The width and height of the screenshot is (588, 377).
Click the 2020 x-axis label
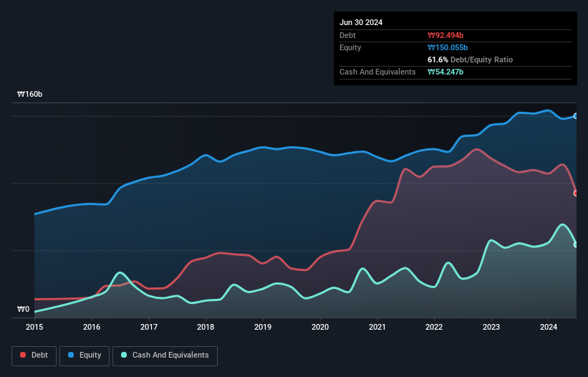(320, 327)
